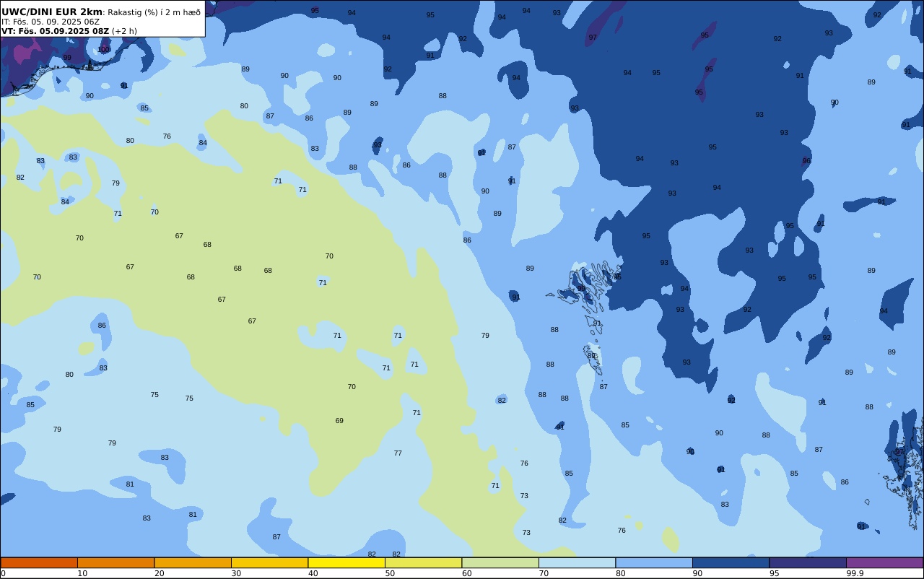Click the light blue 80–90 legend swatch
Viewport: 924px width, 579px height.
[654, 562]
